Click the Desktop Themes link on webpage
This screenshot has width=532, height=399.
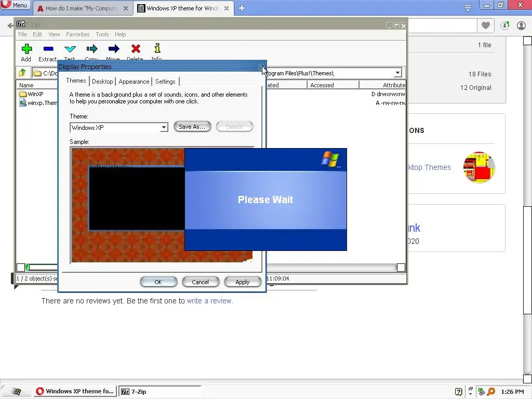[x=430, y=167]
